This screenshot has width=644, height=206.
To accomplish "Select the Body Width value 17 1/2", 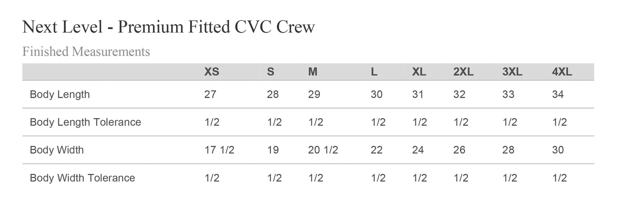I will [219, 150].
